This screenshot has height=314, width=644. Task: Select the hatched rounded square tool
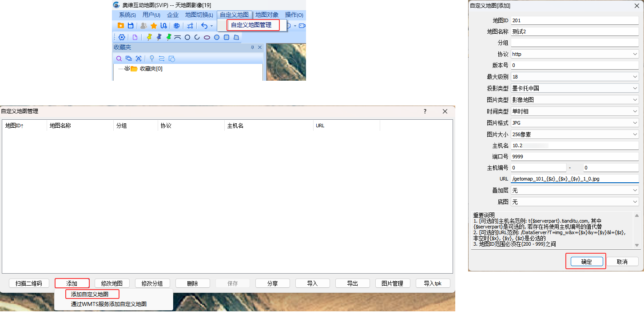tap(227, 37)
